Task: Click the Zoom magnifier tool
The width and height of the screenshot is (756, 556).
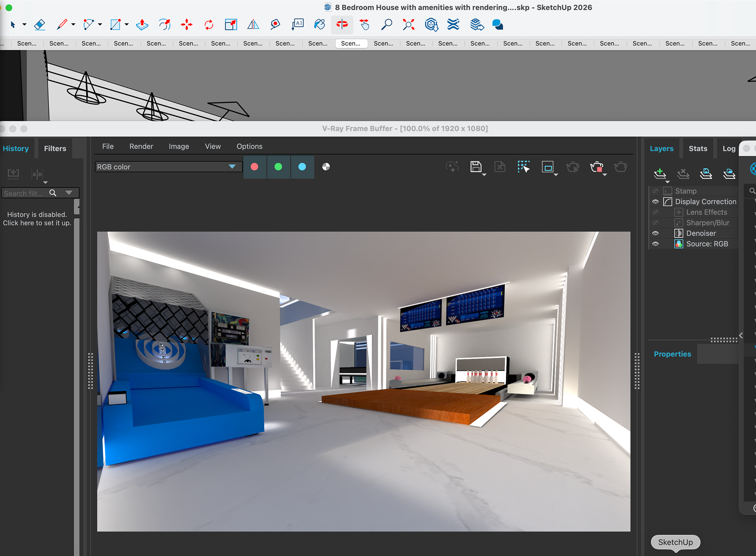Action: [387, 25]
